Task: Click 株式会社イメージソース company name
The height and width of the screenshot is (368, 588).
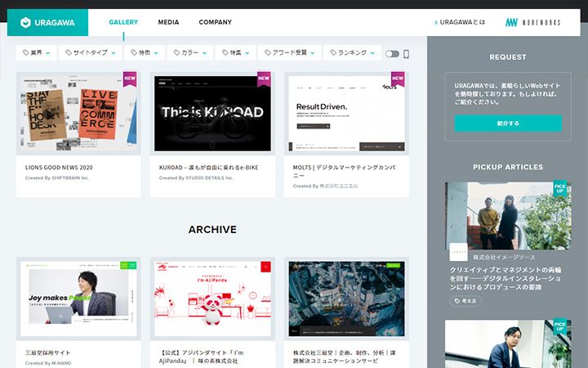Action: (x=504, y=258)
